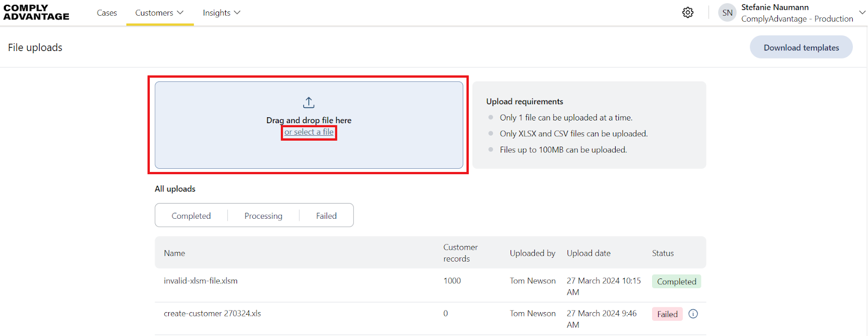The width and height of the screenshot is (868, 336).
Task: Filter uploads by Failed tab
Action: [x=327, y=215]
